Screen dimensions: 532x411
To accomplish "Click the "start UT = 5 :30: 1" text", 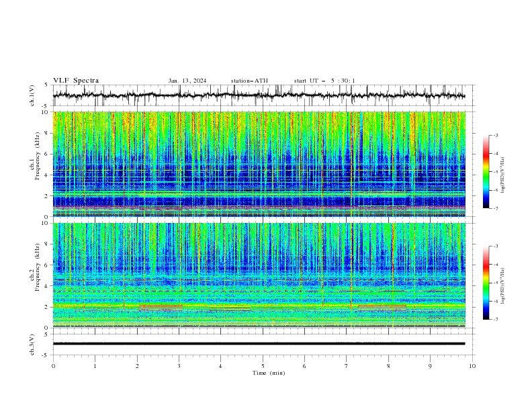I will (324, 81).
